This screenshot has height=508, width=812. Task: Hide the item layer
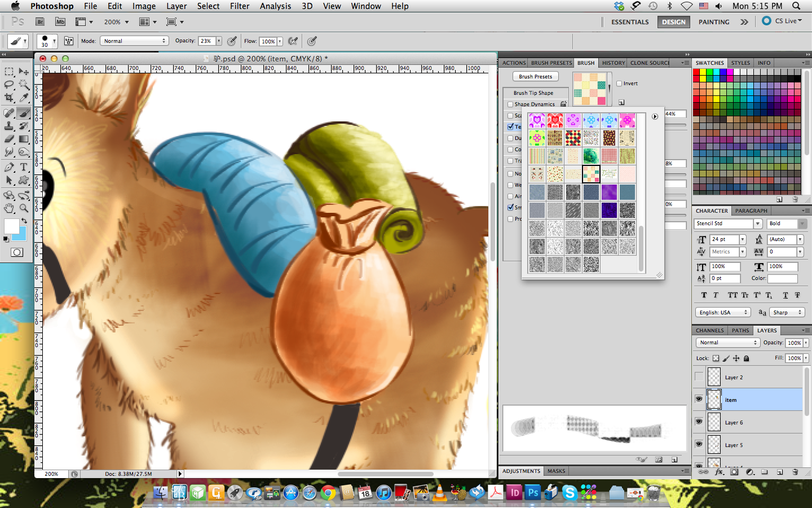(699, 400)
